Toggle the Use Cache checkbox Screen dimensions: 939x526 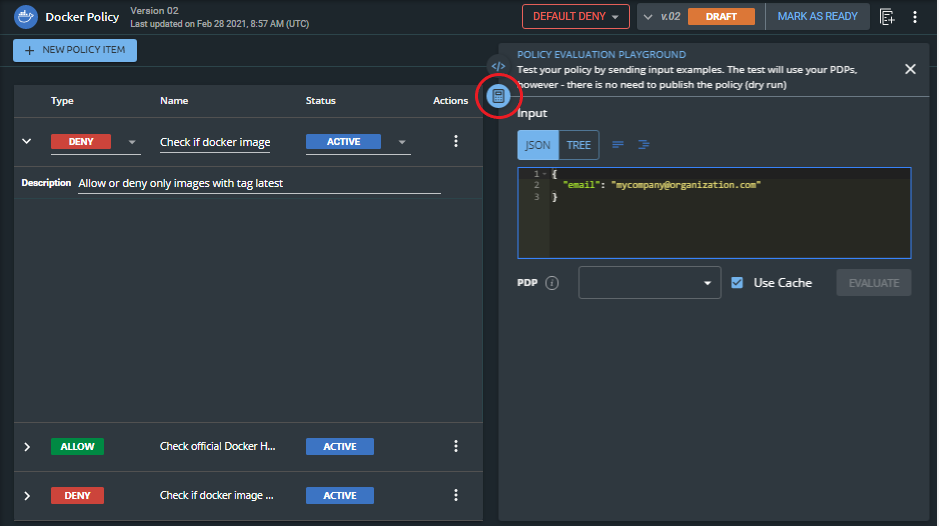pyautogui.click(x=737, y=282)
